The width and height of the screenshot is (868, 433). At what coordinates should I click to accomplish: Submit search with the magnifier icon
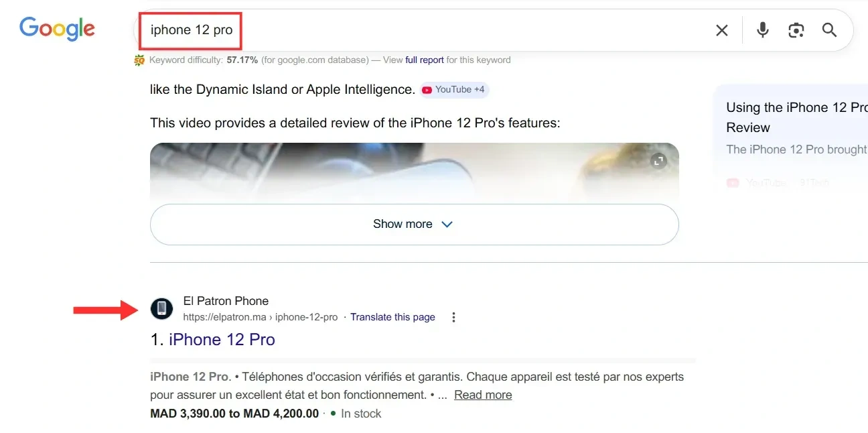tap(829, 30)
